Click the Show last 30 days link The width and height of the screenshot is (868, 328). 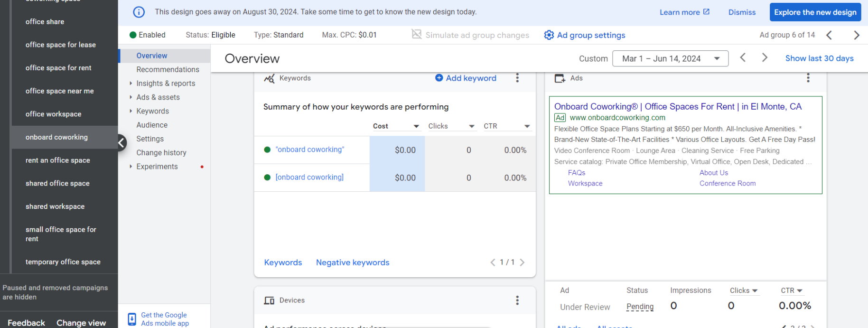pos(819,58)
